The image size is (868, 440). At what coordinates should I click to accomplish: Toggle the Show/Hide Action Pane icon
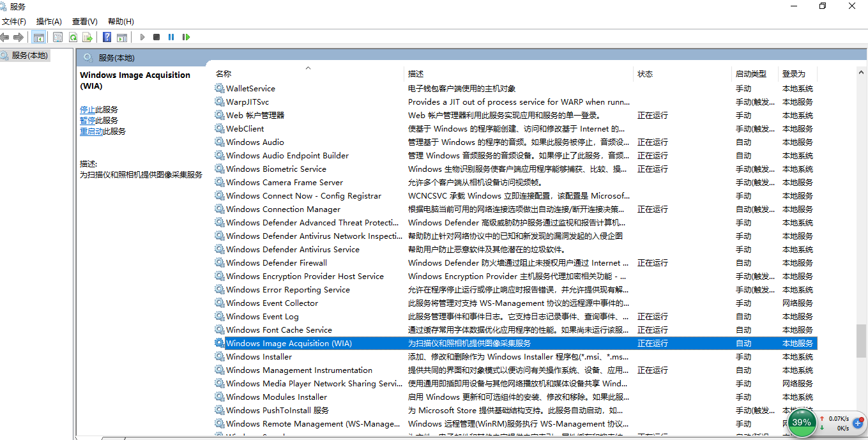tap(122, 37)
